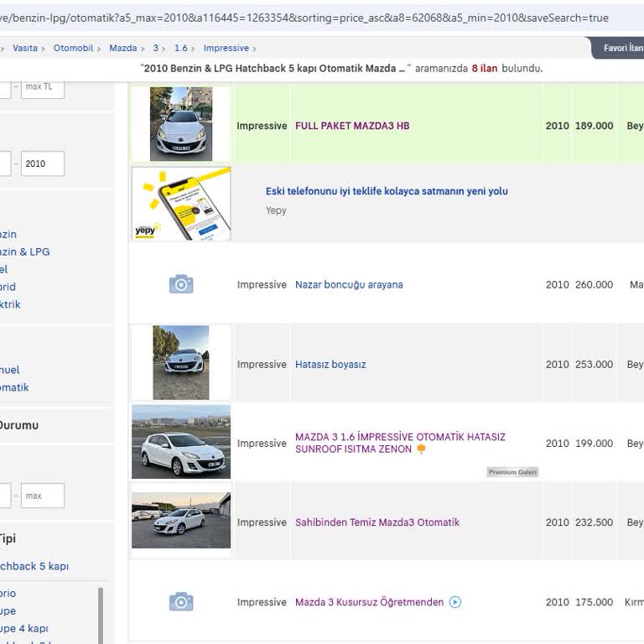Click thumbnail of FULL PAKET MAZDA3 HB car
Screen dimensions: 644x644
coord(181,123)
